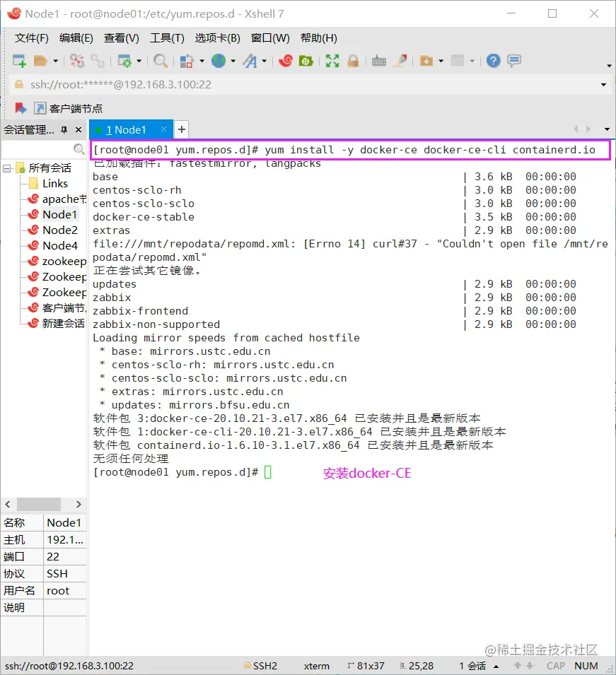Open the 窗口(W) menu

270,38
